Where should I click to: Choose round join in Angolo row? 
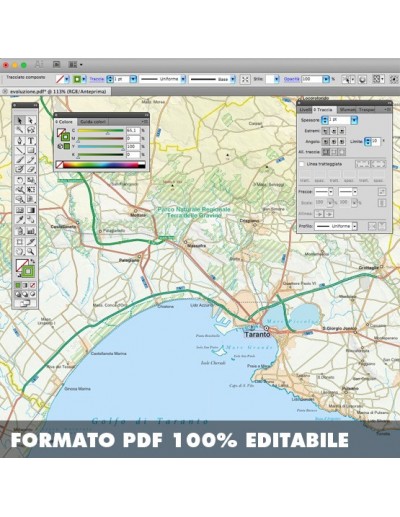pos(334,141)
